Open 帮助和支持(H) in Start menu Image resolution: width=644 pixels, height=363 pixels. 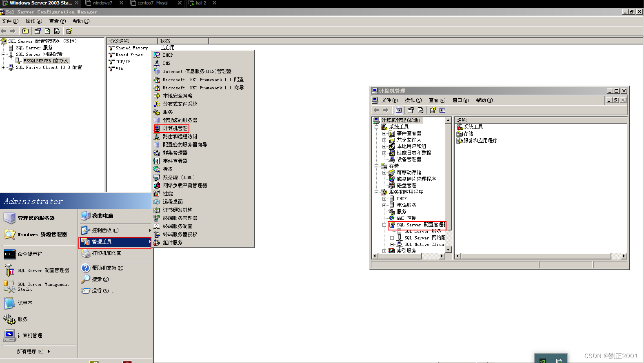tap(115, 268)
